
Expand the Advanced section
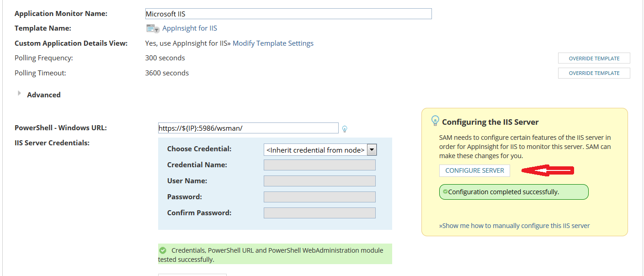(x=19, y=93)
